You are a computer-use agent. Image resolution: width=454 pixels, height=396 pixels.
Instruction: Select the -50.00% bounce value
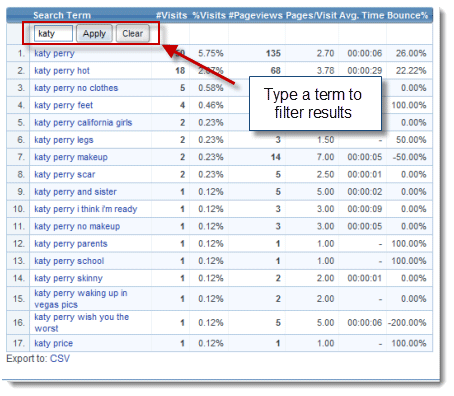[409, 157]
